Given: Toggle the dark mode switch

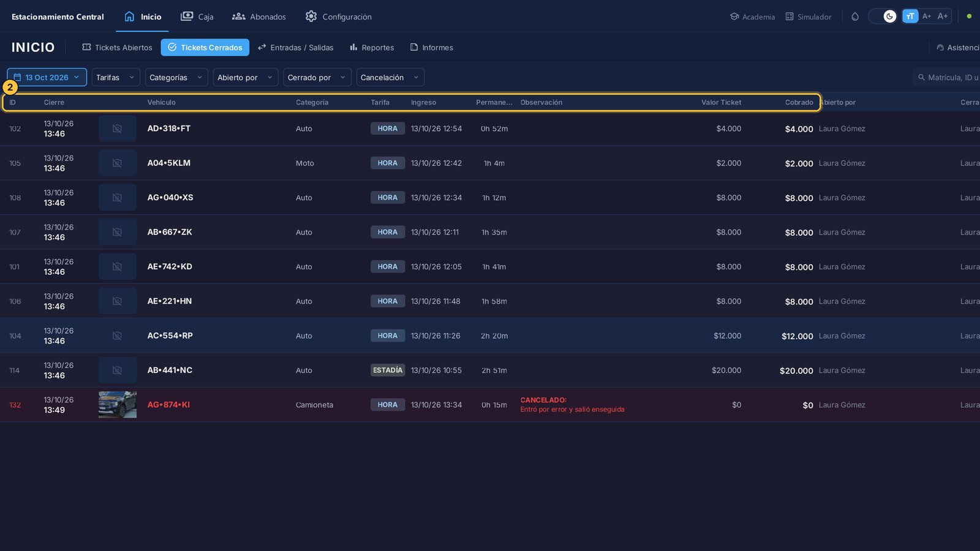Looking at the screenshot, I should 884,17.
